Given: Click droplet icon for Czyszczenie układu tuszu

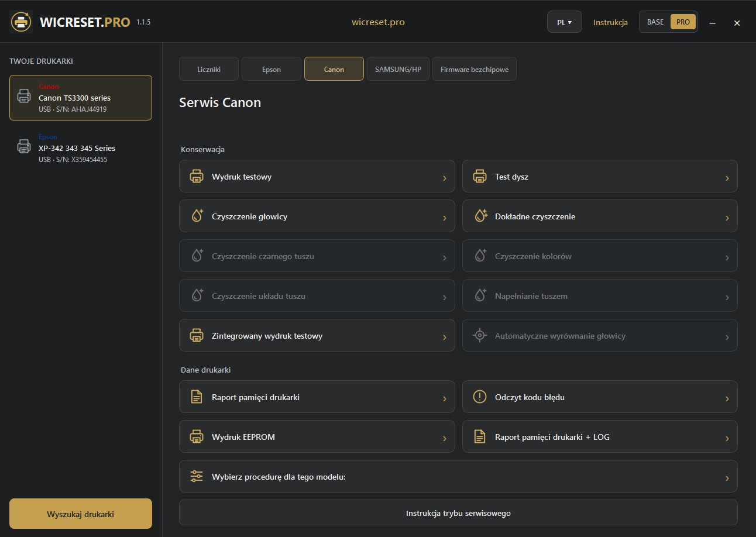Looking at the screenshot, I should point(197,295).
